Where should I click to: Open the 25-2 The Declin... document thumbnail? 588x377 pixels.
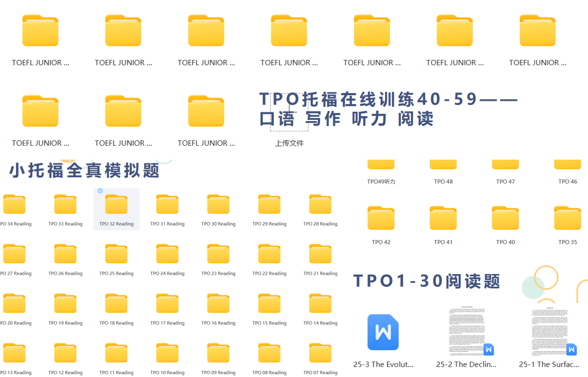click(466, 330)
